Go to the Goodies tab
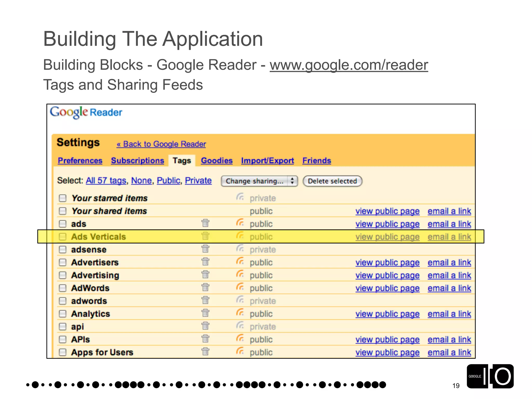Viewport: 532px width, 399px height. (217, 161)
